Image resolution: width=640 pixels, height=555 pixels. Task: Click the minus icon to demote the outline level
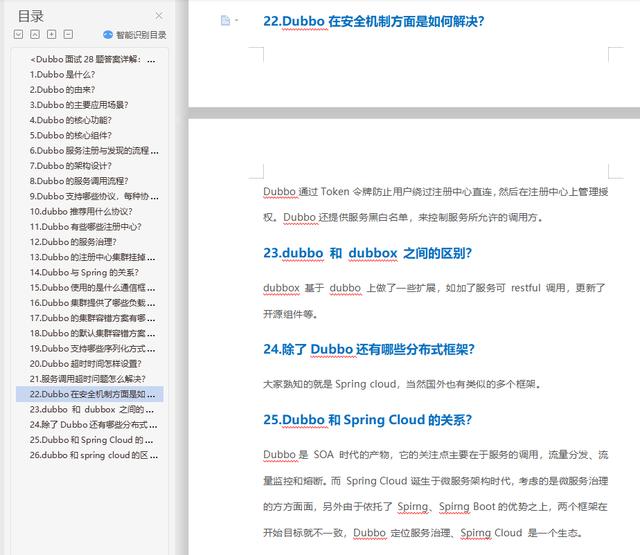pyautogui.click(x=68, y=34)
